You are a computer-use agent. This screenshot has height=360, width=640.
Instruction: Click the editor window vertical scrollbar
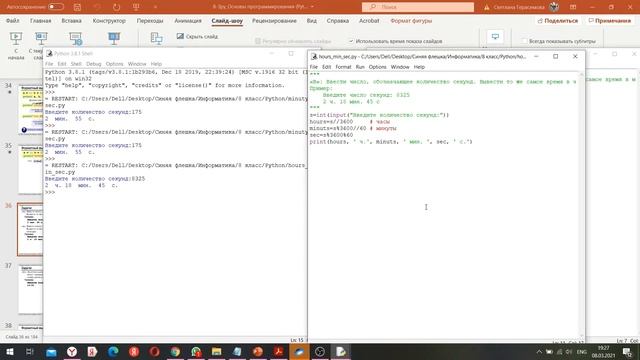[582, 206]
